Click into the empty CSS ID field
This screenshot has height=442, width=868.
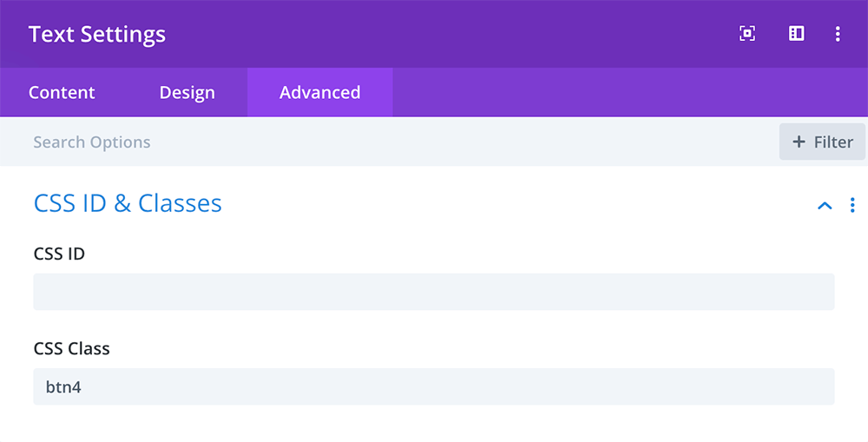[434, 292]
